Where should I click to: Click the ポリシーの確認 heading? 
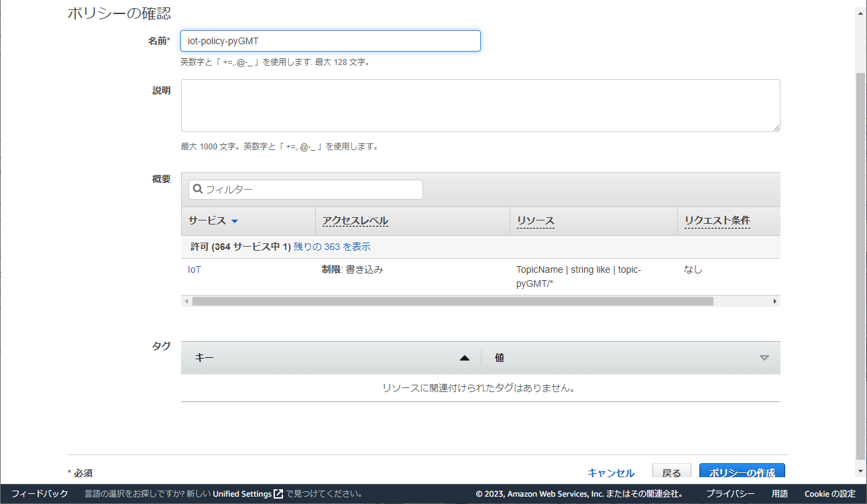pos(119,13)
